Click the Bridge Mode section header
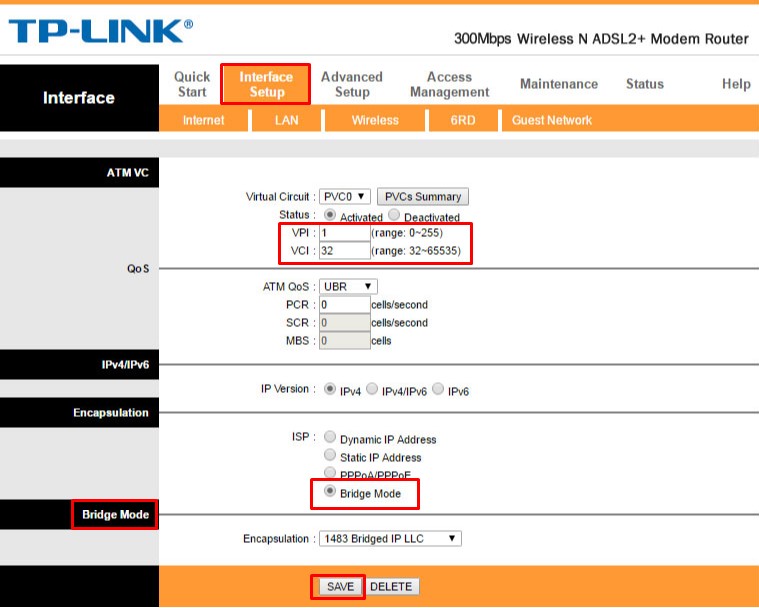 [115, 514]
